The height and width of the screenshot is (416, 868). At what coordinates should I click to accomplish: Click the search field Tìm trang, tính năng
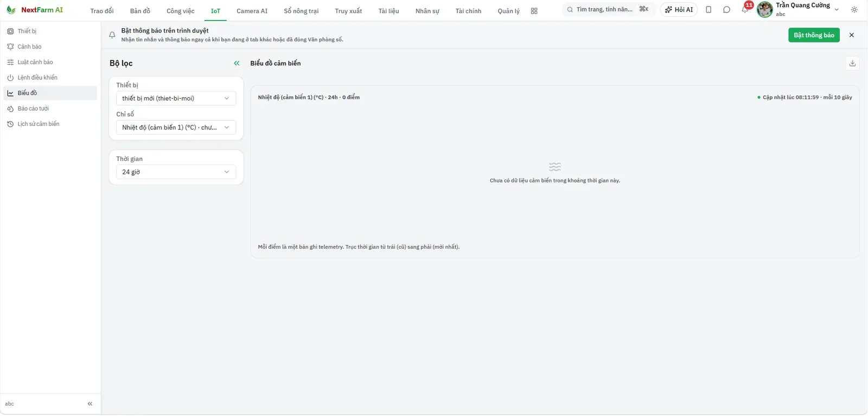608,9
